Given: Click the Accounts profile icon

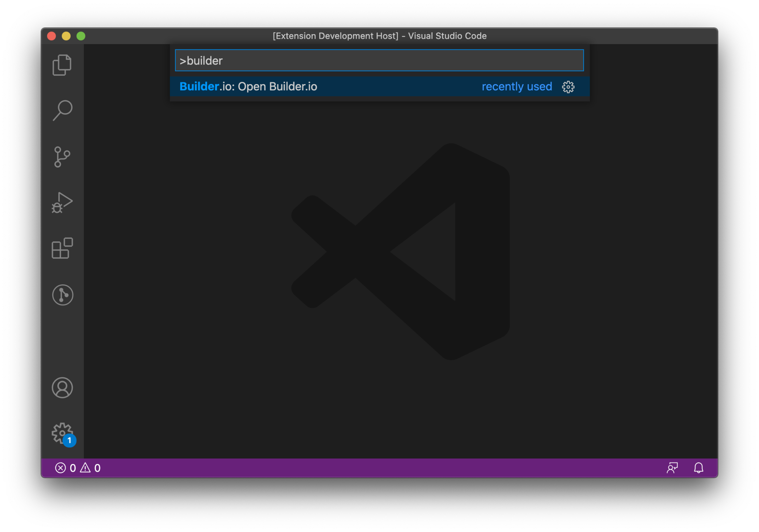Looking at the screenshot, I should 63,388.
